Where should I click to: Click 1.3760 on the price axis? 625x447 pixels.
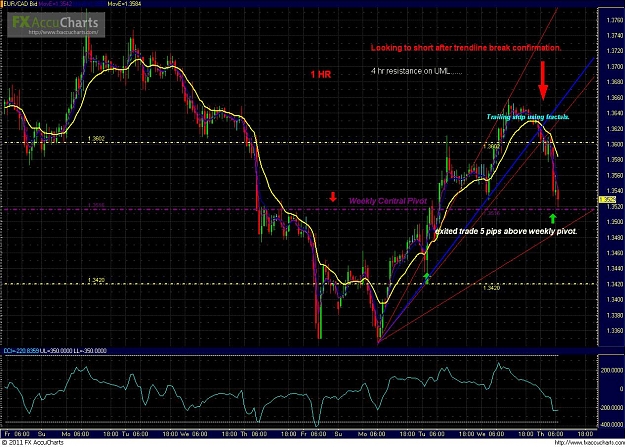(x=615, y=20)
